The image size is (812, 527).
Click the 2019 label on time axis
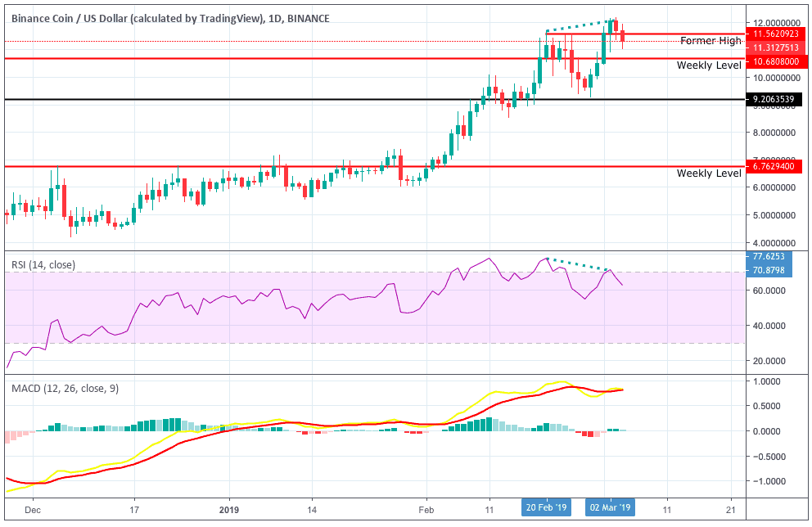[230, 507]
